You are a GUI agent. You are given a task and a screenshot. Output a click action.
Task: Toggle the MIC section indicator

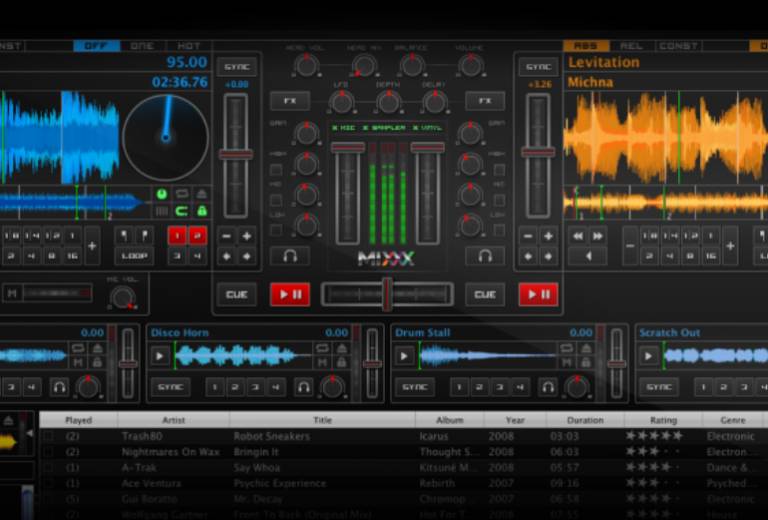click(x=344, y=128)
